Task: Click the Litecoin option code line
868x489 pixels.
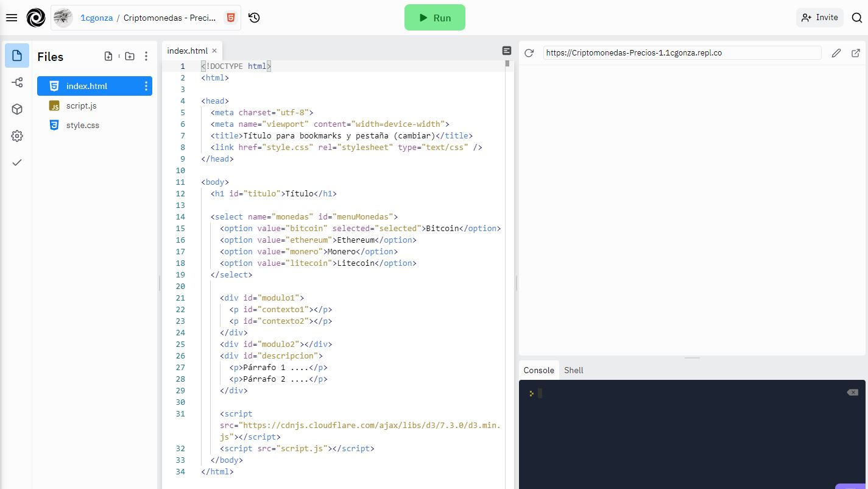Action: 318,263
